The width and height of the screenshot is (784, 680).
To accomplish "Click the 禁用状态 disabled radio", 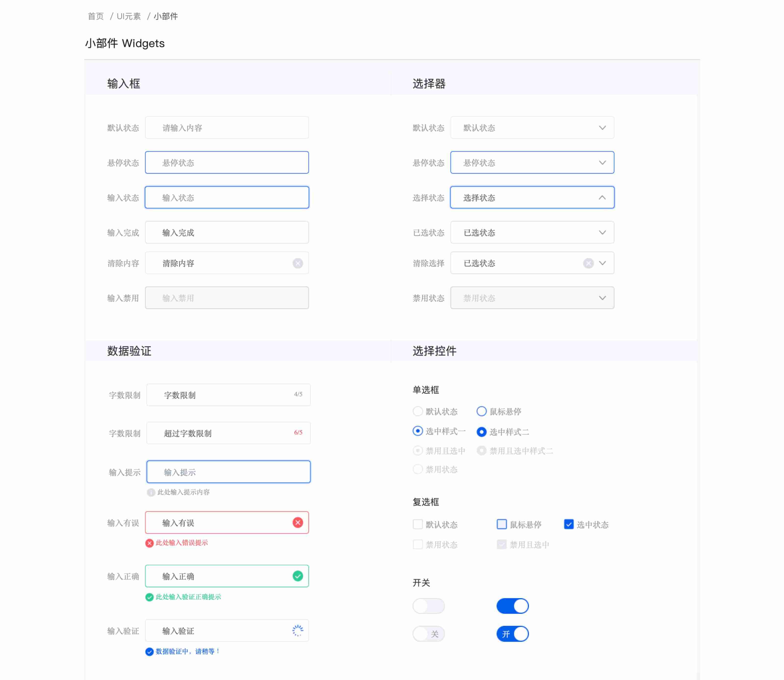I will 417,469.
